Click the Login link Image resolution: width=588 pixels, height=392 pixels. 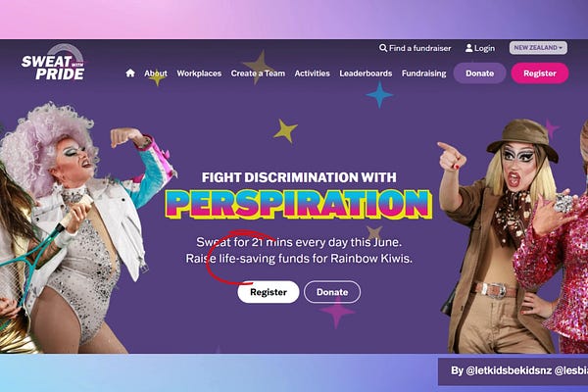[x=480, y=48]
